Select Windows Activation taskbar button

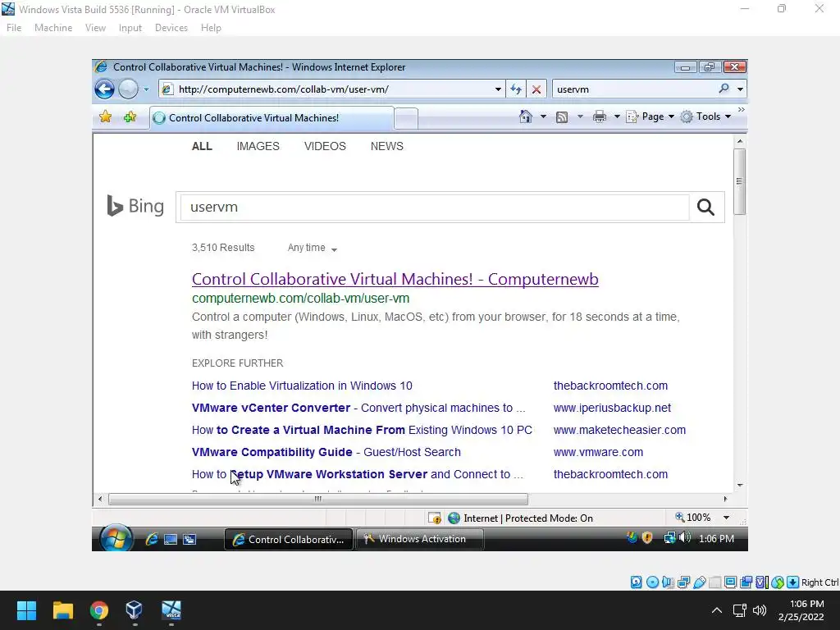[x=419, y=539]
